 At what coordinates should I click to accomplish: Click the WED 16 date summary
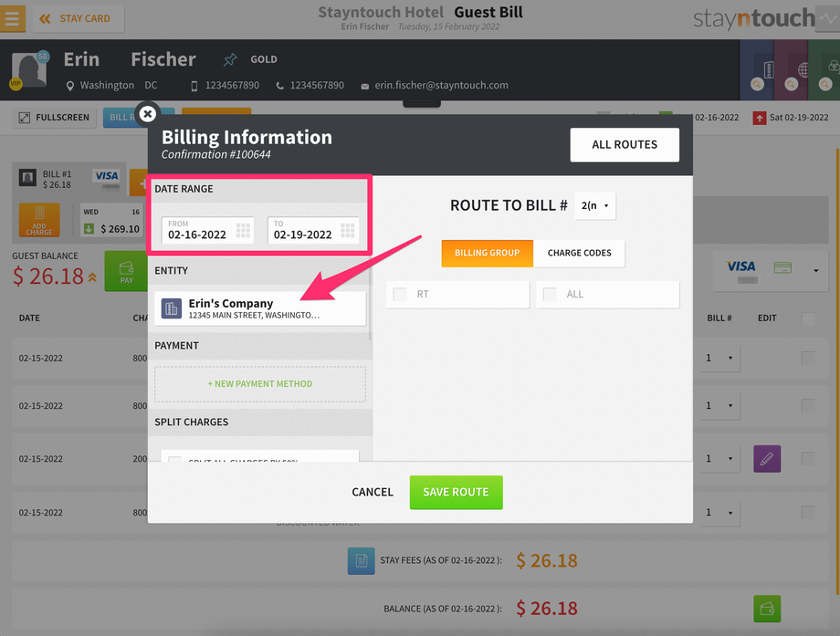tap(111, 220)
